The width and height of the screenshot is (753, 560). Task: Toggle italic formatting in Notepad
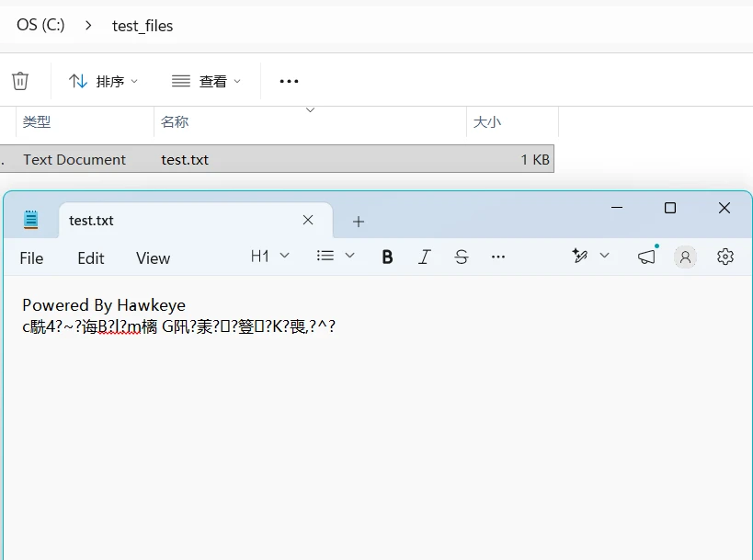coord(424,257)
